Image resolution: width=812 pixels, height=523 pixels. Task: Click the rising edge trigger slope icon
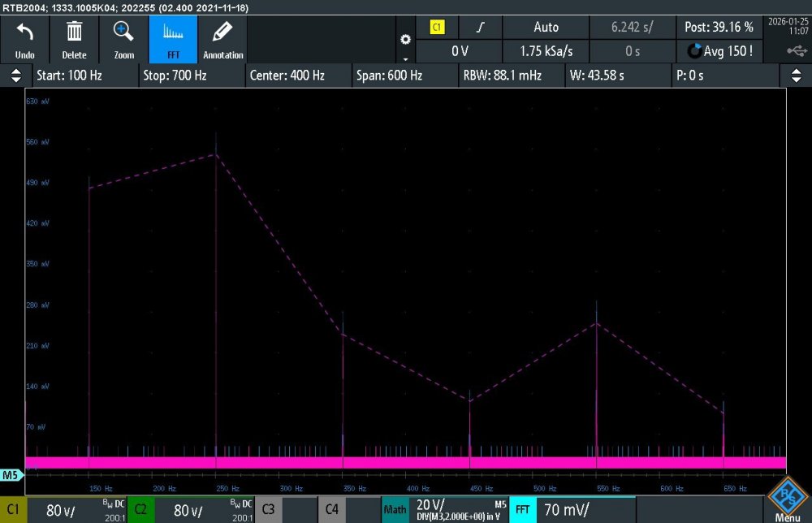coord(480,27)
